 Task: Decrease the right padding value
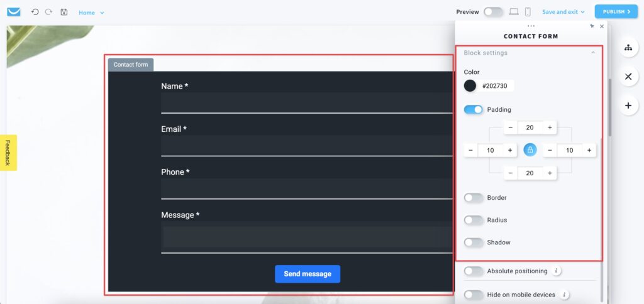(550, 150)
